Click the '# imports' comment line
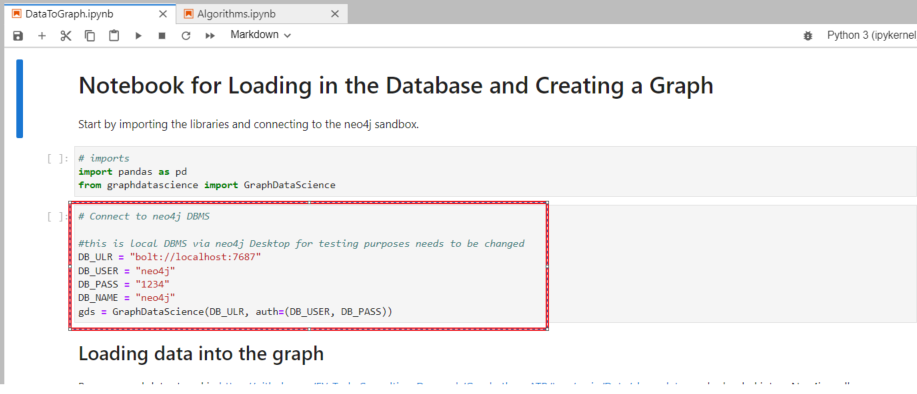Screen dimensions: 917x394 (x=104, y=158)
